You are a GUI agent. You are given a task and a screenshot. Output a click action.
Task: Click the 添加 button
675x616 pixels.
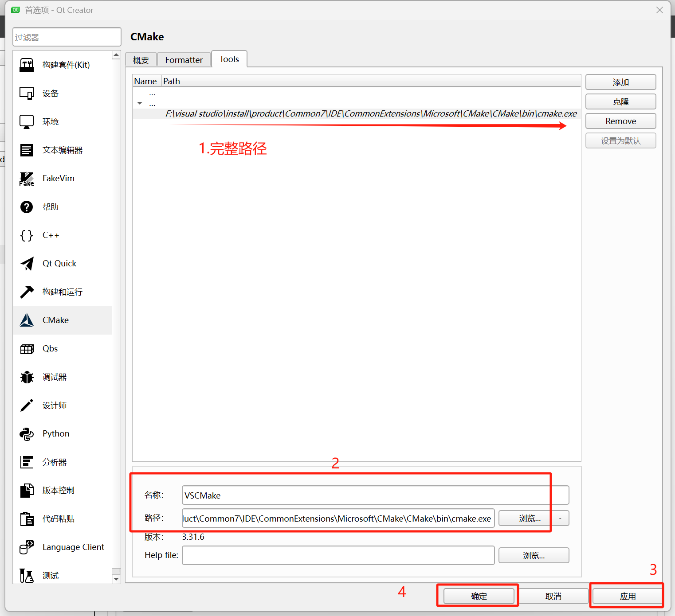click(620, 82)
